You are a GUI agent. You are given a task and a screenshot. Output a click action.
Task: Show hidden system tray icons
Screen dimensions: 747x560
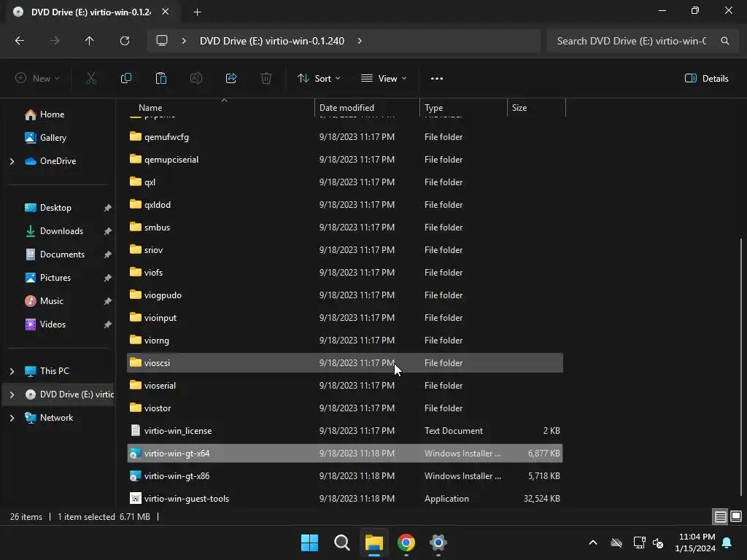593,542
